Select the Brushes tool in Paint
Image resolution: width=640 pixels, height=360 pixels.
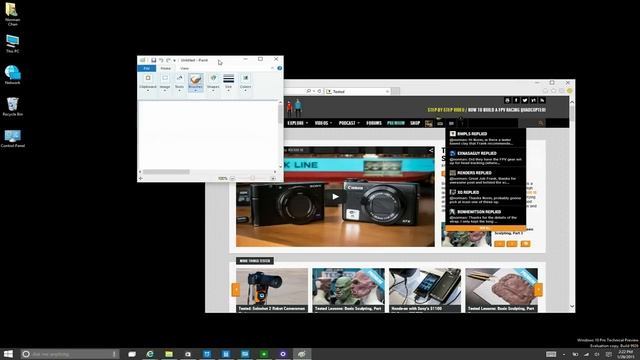(196, 81)
